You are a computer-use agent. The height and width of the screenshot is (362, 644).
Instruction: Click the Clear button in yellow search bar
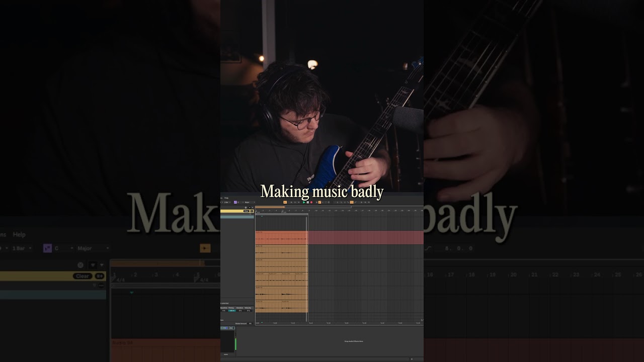pos(246,211)
